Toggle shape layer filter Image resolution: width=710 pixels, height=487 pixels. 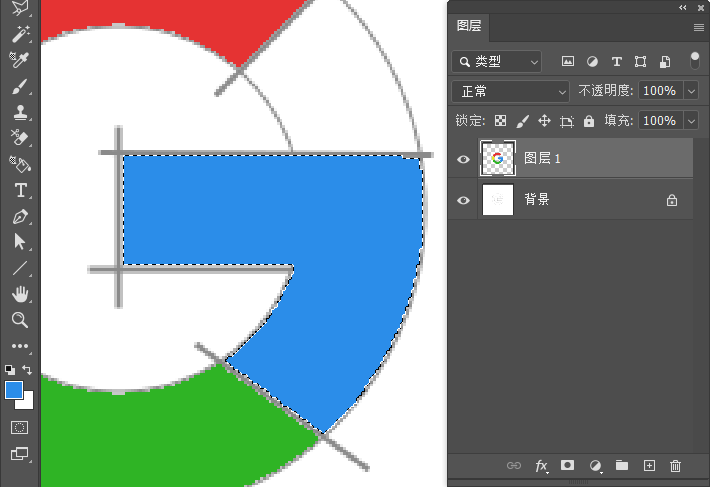coord(640,62)
